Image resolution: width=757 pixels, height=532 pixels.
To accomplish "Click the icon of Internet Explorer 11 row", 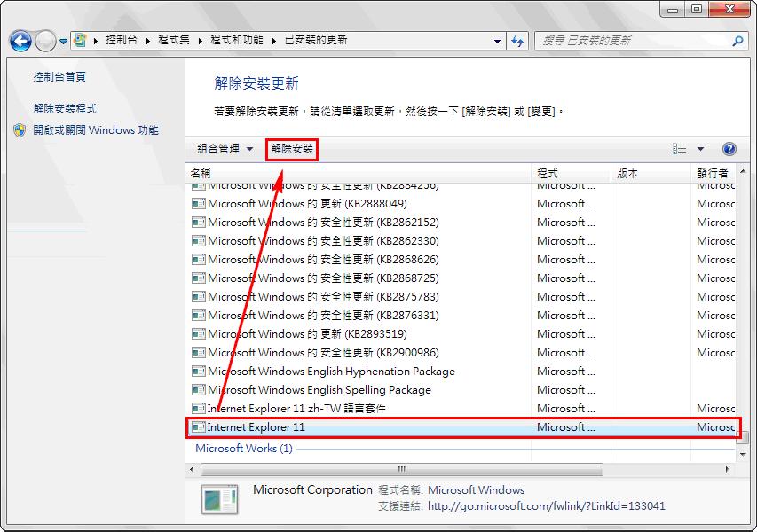I will (x=199, y=427).
